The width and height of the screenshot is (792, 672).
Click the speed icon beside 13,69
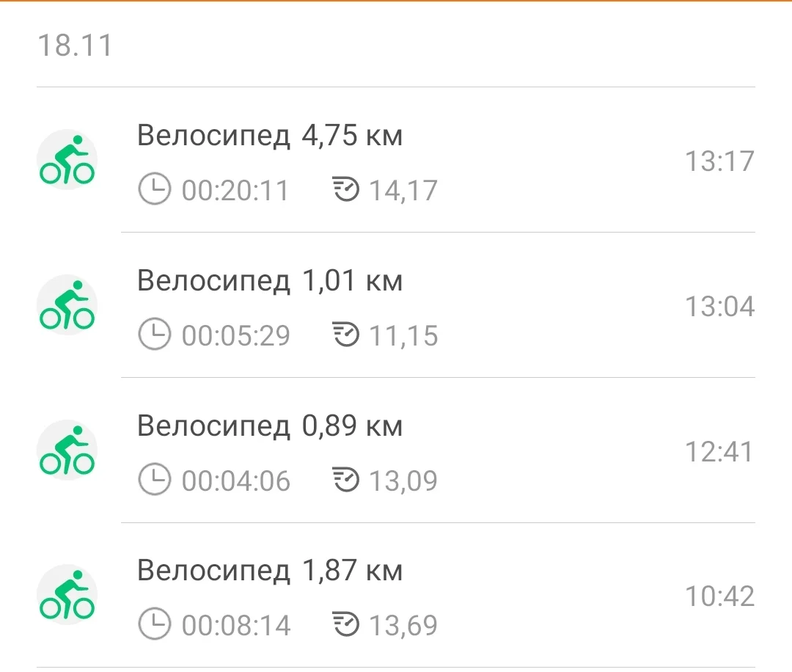click(x=345, y=625)
